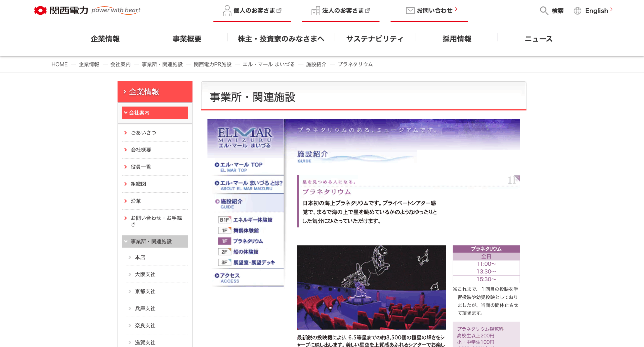This screenshot has width=644, height=347.
Task: Select 大阪支社 in the sidebar
Action: pos(145,274)
